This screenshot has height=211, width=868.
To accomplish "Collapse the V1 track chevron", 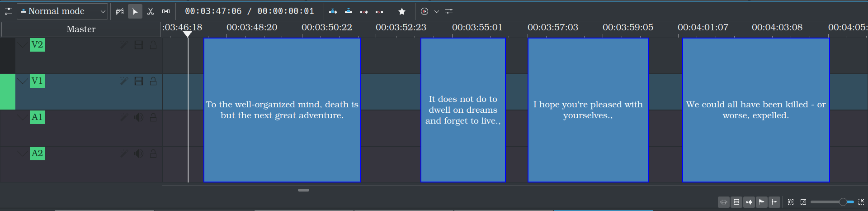I will (22, 81).
